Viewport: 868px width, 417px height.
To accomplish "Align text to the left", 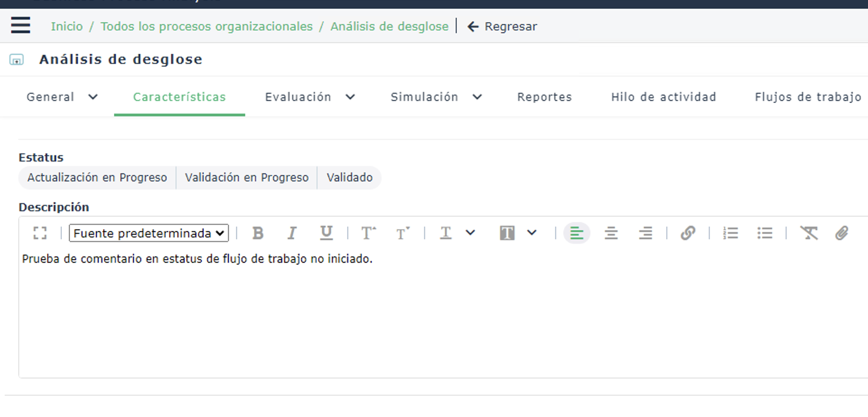I will click(577, 233).
